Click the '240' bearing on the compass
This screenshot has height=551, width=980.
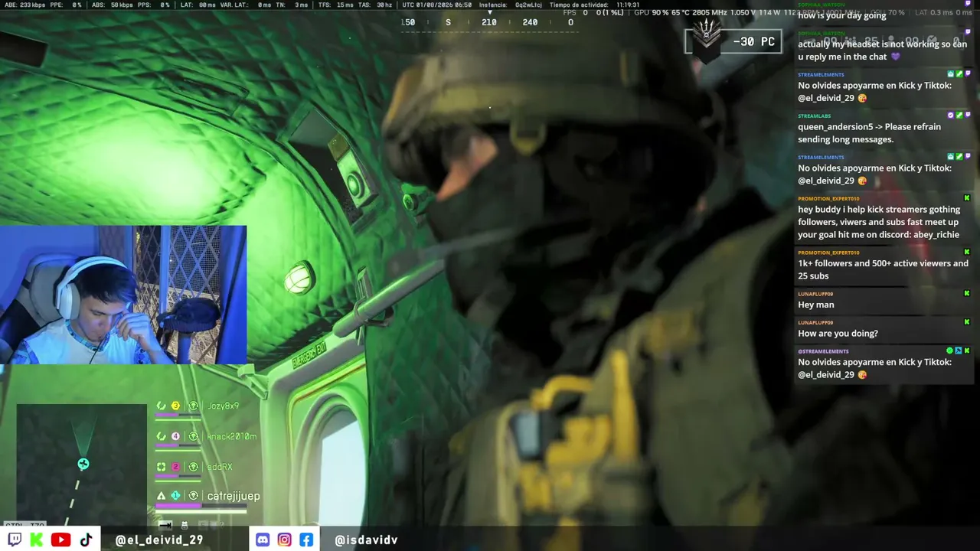(x=530, y=22)
